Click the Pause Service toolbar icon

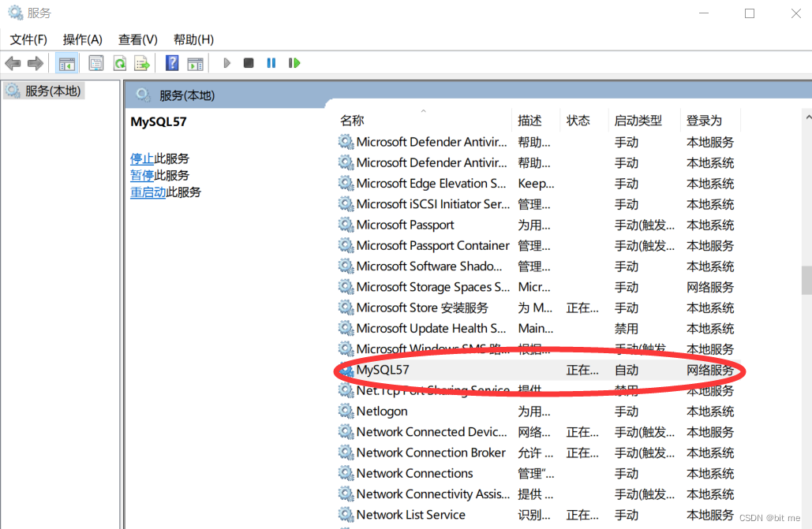pyautogui.click(x=271, y=63)
